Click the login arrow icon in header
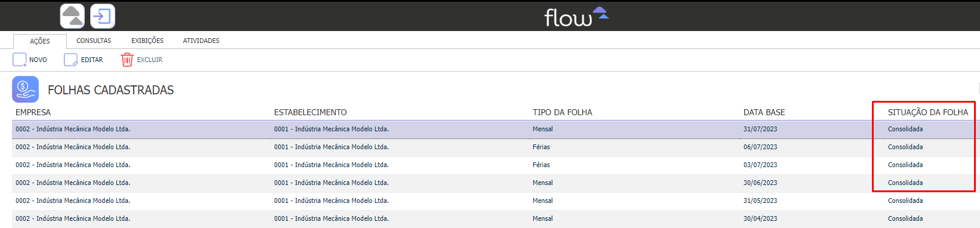Screen dimensions: 980x228 [x=103, y=16]
